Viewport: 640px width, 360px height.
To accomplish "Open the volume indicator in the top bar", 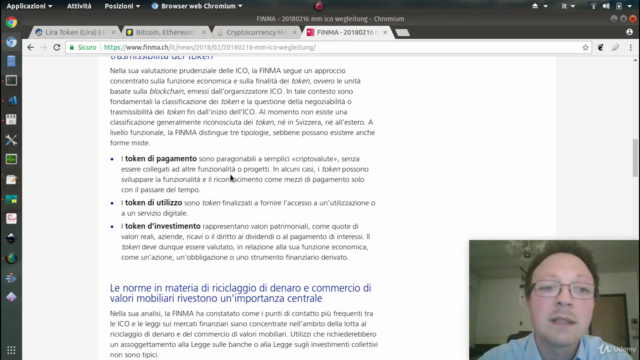I will click(x=606, y=6).
